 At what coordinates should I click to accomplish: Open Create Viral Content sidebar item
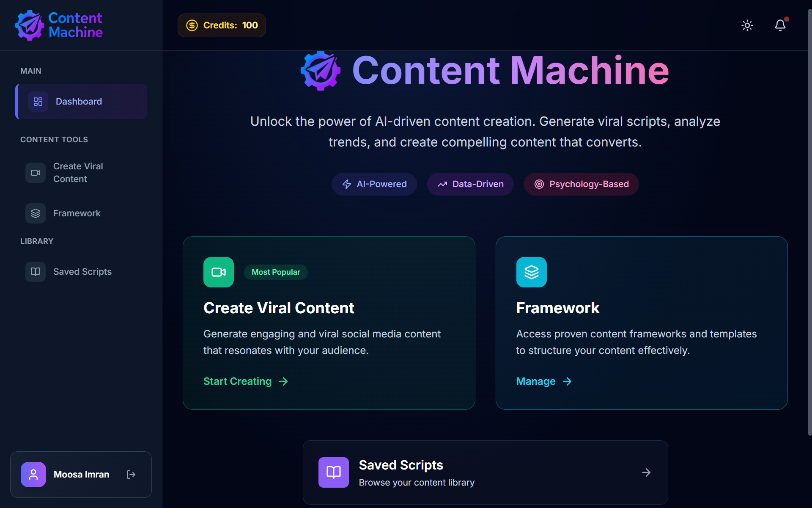78,173
